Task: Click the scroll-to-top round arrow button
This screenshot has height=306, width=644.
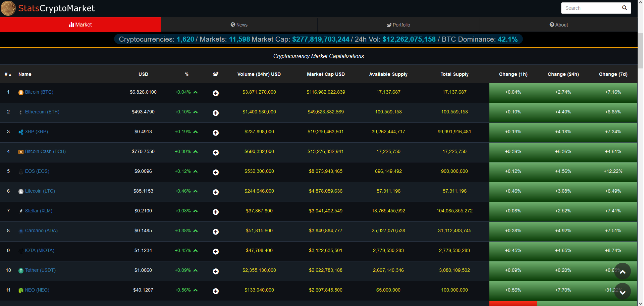Action: [623, 271]
